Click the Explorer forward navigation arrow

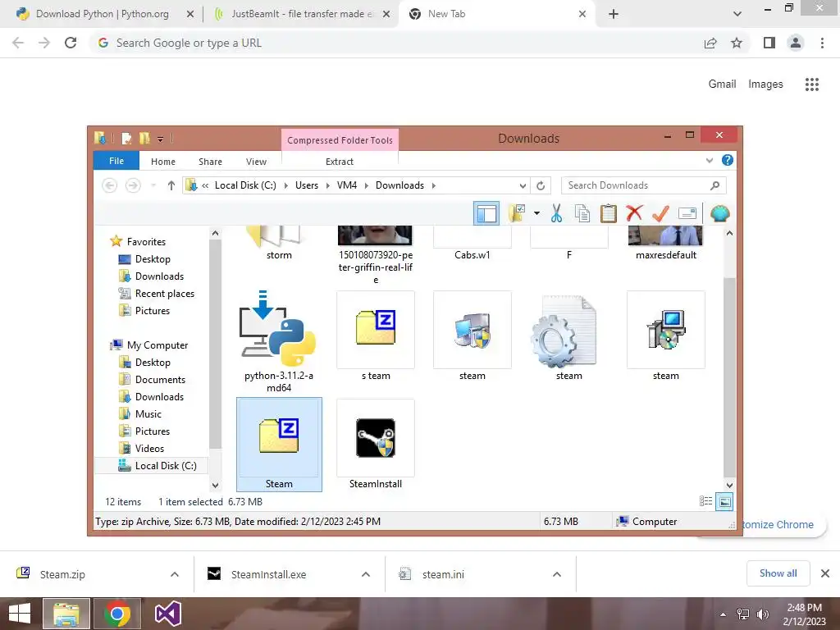coord(133,185)
